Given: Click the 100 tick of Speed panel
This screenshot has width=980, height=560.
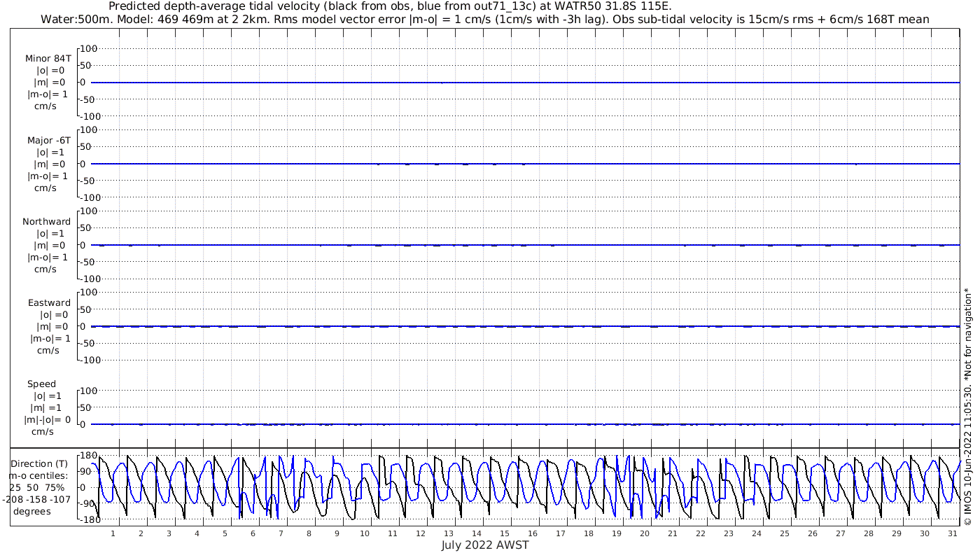Looking at the screenshot, I should click(x=89, y=390).
